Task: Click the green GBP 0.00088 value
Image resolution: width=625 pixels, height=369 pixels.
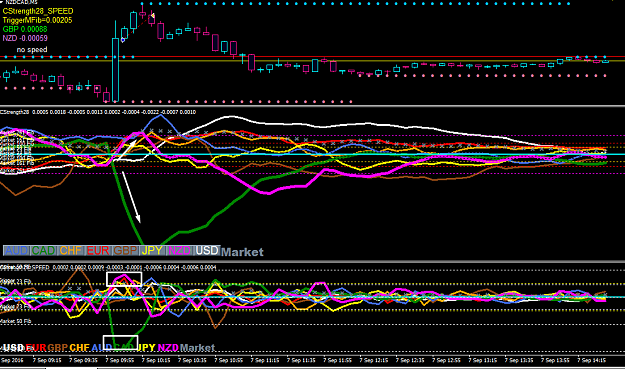Action: pyautogui.click(x=25, y=29)
